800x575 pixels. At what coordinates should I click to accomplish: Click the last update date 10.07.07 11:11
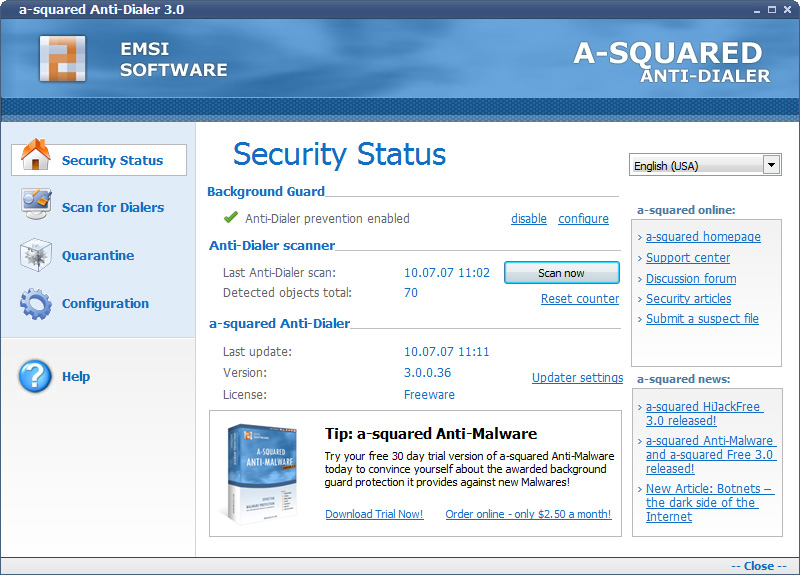(x=446, y=352)
